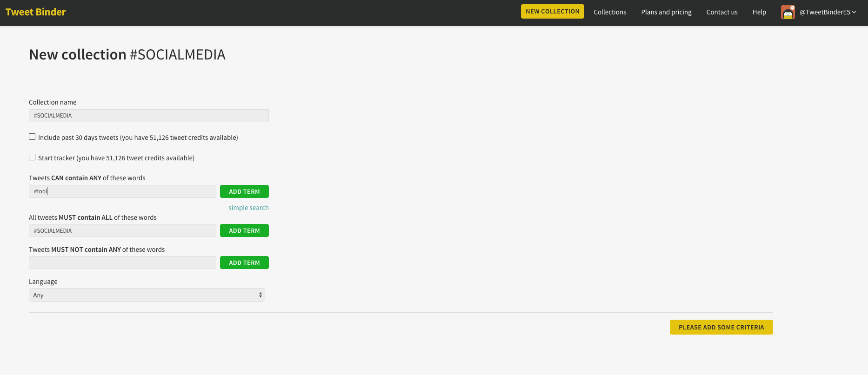Expand the @TweetBinderES account dropdown

click(828, 12)
